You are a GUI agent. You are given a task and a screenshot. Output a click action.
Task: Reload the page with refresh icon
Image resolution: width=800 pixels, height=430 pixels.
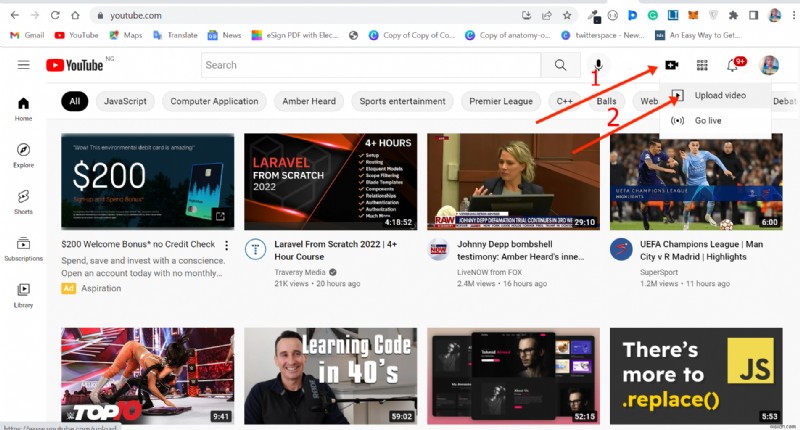tap(55, 15)
